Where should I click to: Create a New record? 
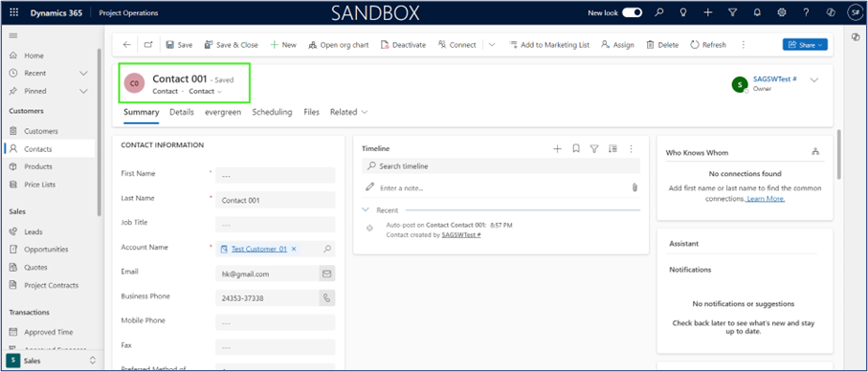pos(283,45)
